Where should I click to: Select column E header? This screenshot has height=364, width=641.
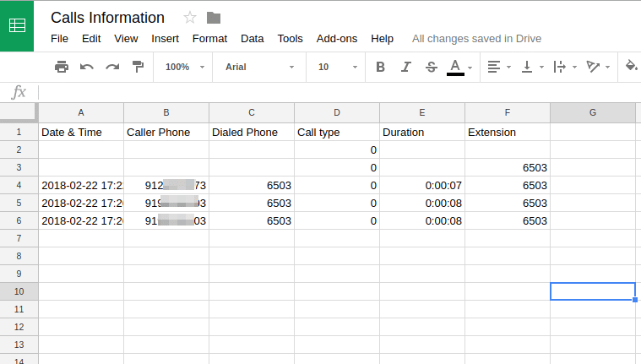pos(422,112)
